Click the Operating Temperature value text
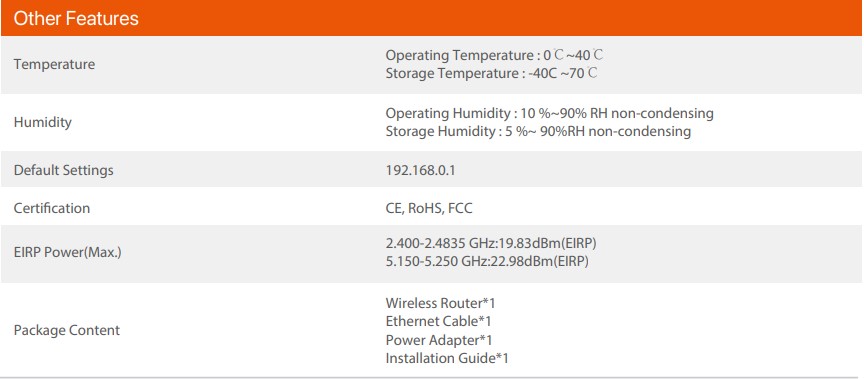This screenshot has width=864, height=379. [x=494, y=56]
